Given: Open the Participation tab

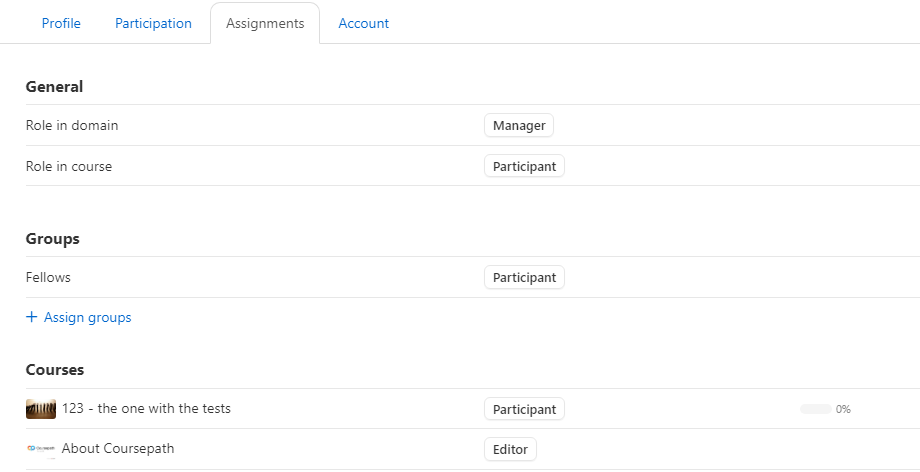Looking at the screenshot, I should pos(153,23).
